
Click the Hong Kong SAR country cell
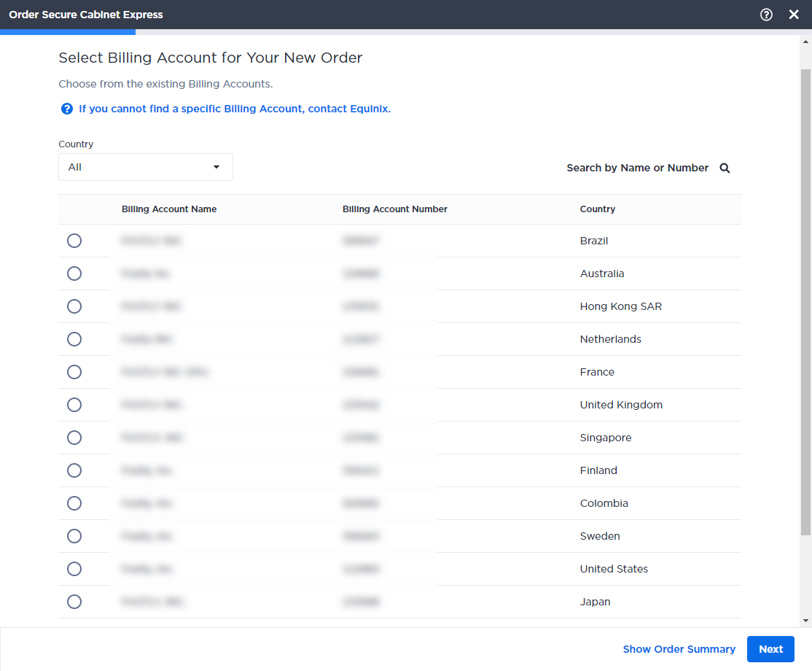pyautogui.click(x=621, y=306)
